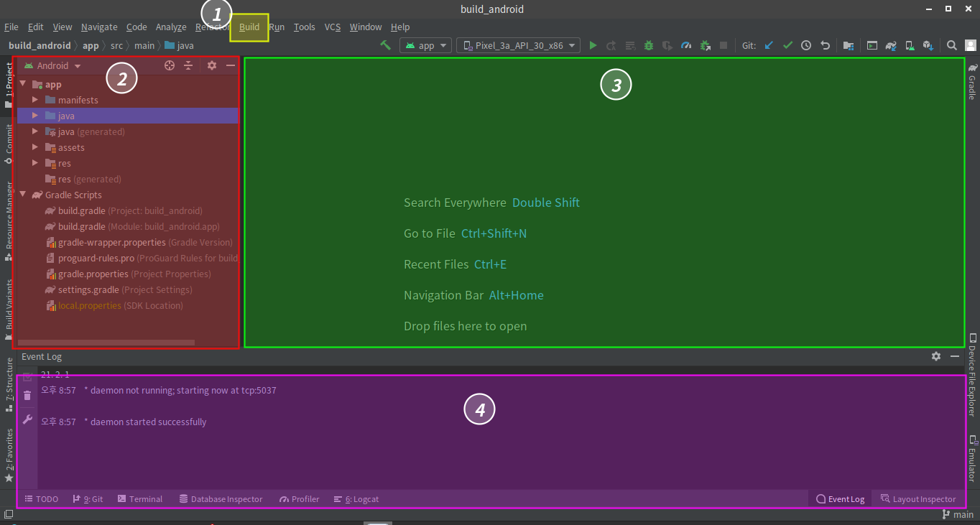Hide the Project panel with minus icon
This screenshot has width=980, height=525.
tap(231, 65)
